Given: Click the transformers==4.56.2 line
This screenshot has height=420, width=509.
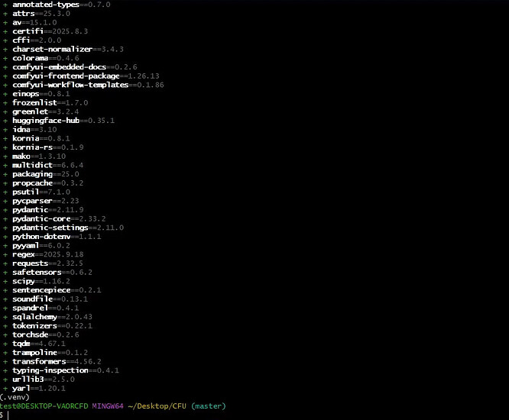Looking at the screenshot, I should (x=57, y=361).
